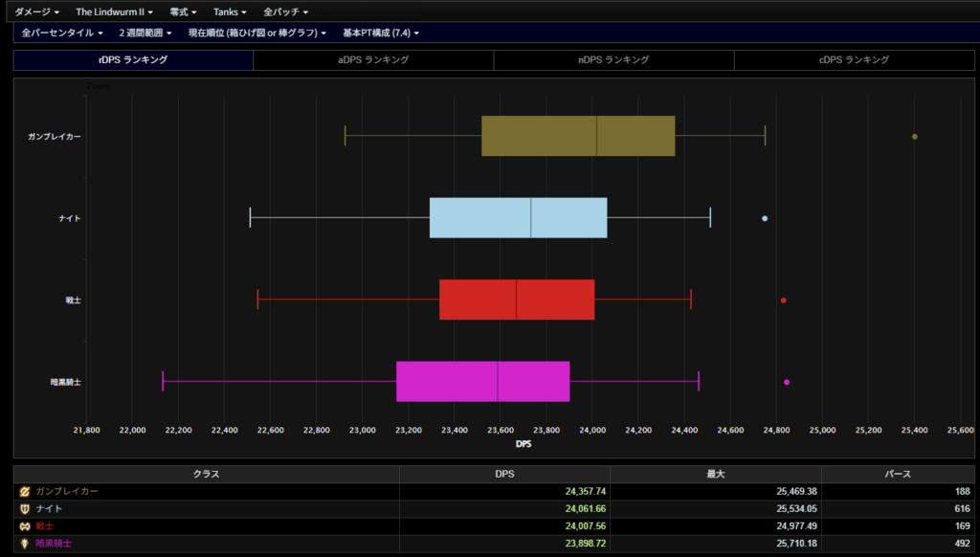Click the Dark Knight (暗黒騎士) class icon
980x557 pixels.
pyautogui.click(x=25, y=543)
